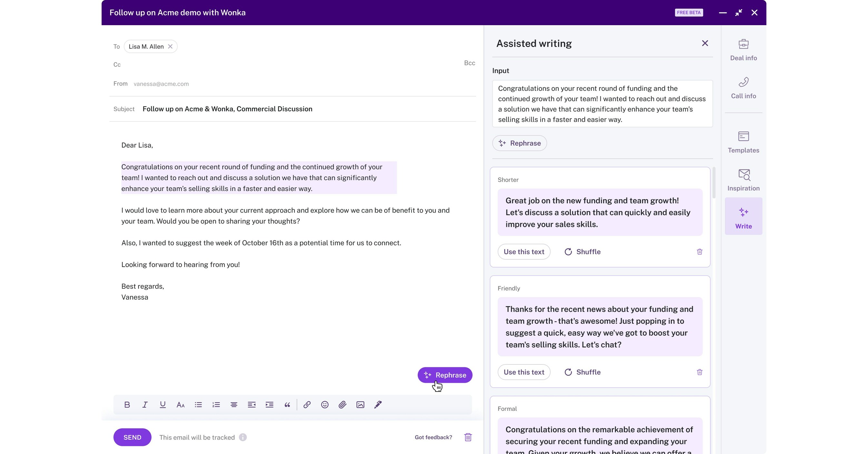Screen dimensions: 868x454
Task: Select the Write sidebar tab
Action: point(744,216)
